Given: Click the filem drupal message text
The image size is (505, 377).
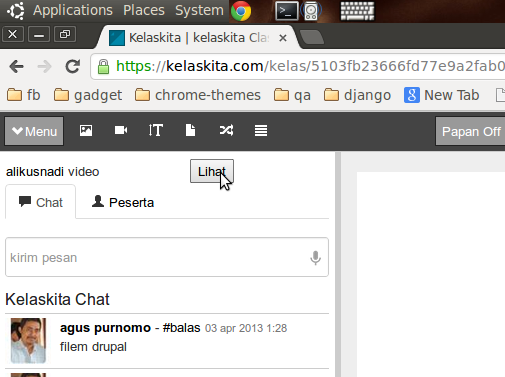Looking at the screenshot, I should click(93, 347).
